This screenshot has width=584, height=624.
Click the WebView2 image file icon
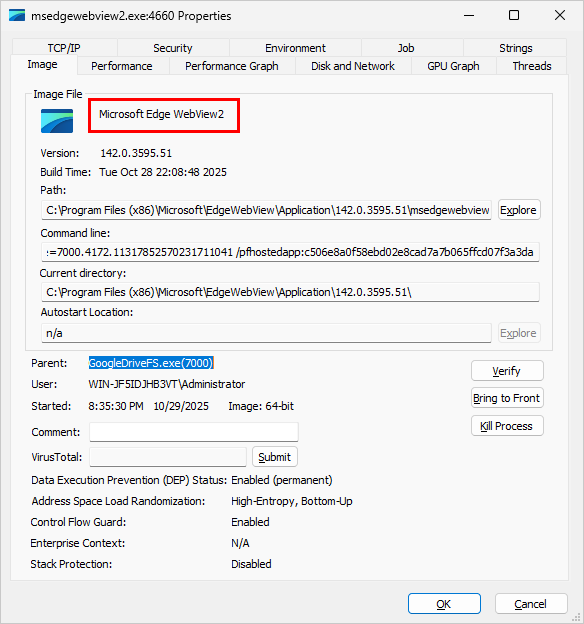pos(57,121)
